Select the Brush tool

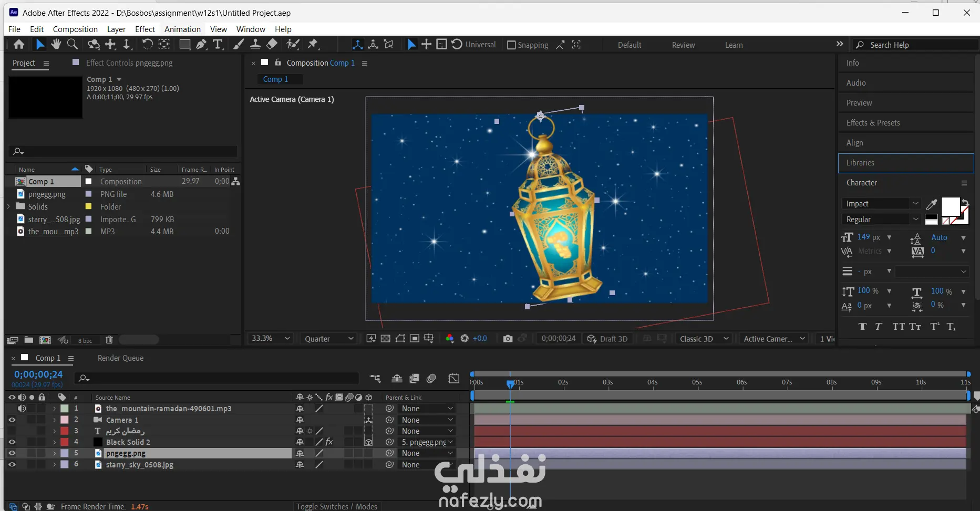pyautogui.click(x=239, y=45)
